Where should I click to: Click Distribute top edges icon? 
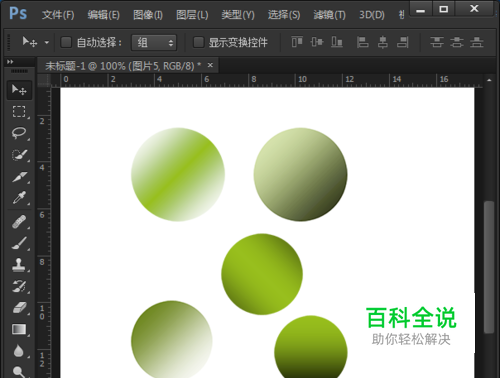[x=437, y=42]
